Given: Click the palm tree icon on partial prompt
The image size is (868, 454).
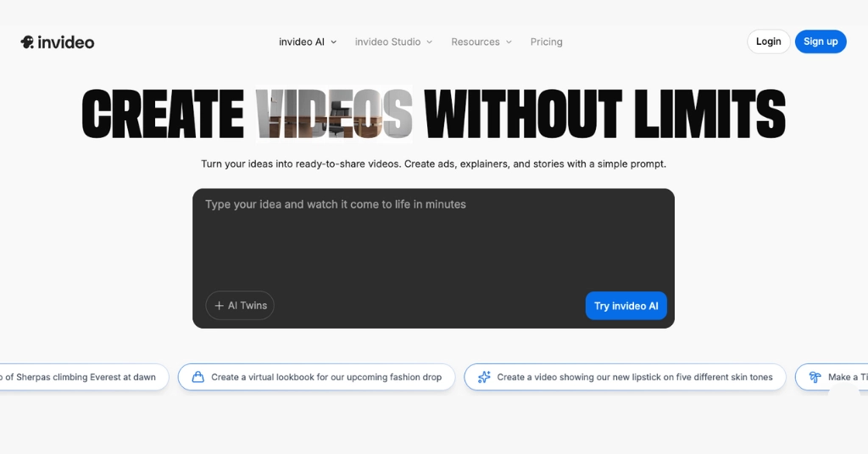Looking at the screenshot, I should 815,377.
